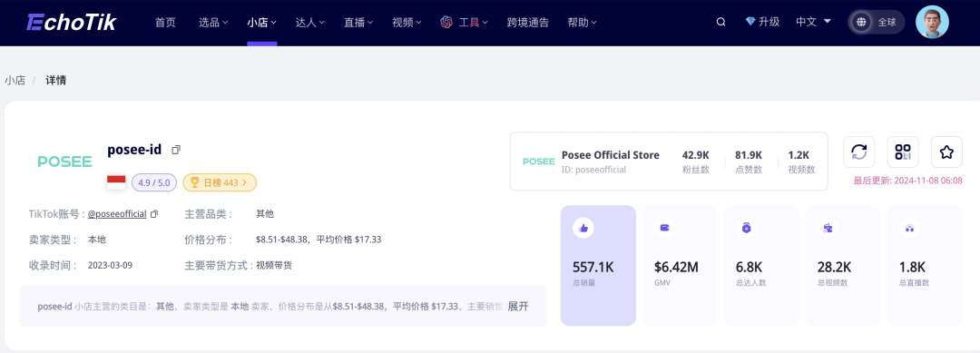Copy the posee-id shop name
Image resolution: width=980 pixels, height=353 pixels.
176,150
